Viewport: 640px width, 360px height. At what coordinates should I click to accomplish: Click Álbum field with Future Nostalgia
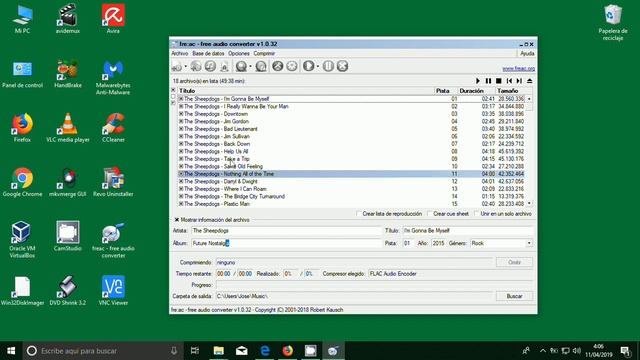286,243
